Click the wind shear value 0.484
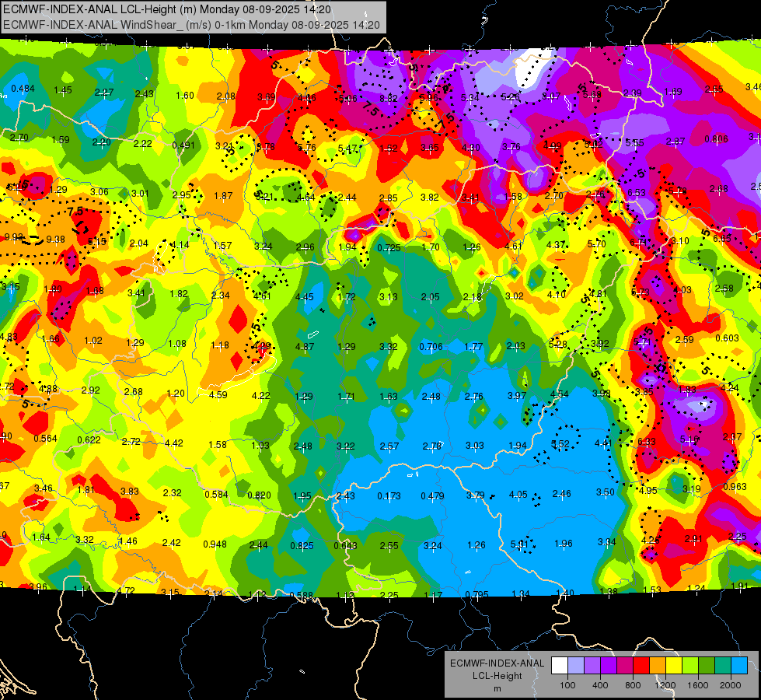 23,89
